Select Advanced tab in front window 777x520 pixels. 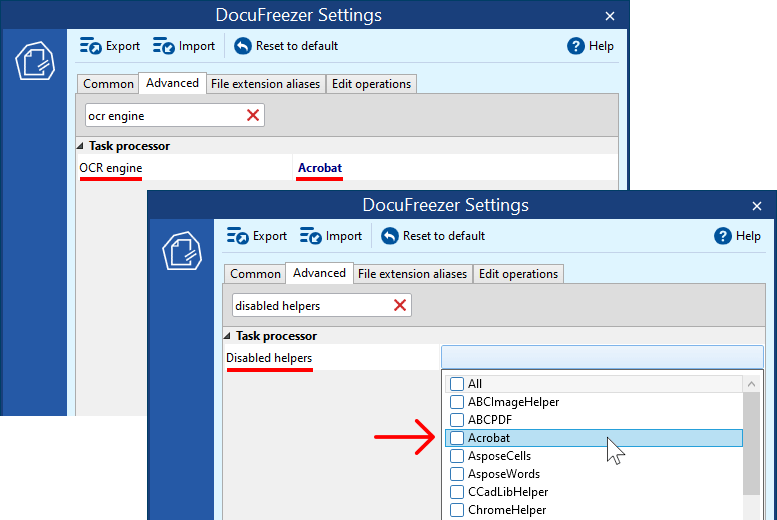(x=319, y=273)
